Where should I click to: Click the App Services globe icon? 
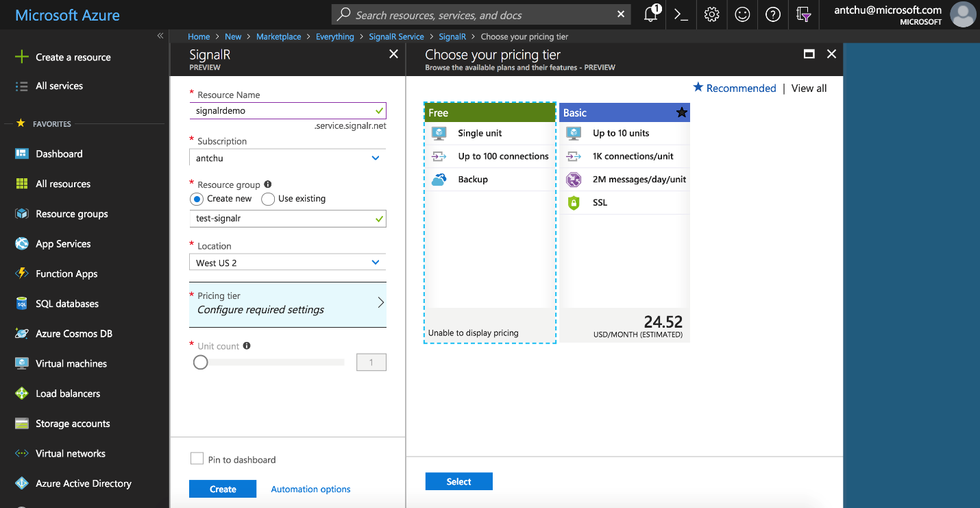point(22,243)
